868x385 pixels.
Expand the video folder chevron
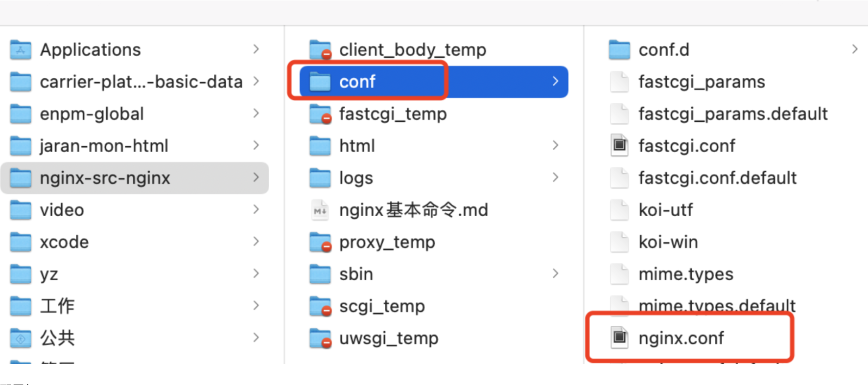coord(256,209)
